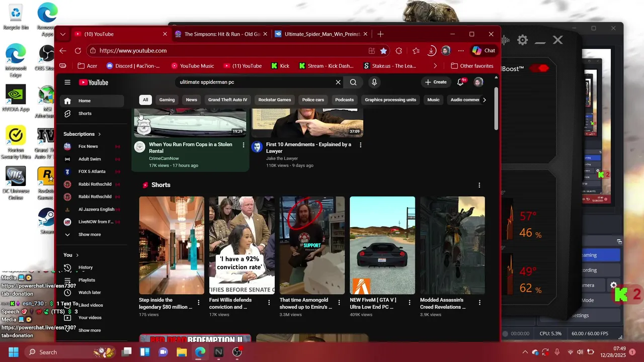This screenshot has height=362, width=644.
Task: Open the YouTube hamburger guide menu
Action: (x=67, y=82)
